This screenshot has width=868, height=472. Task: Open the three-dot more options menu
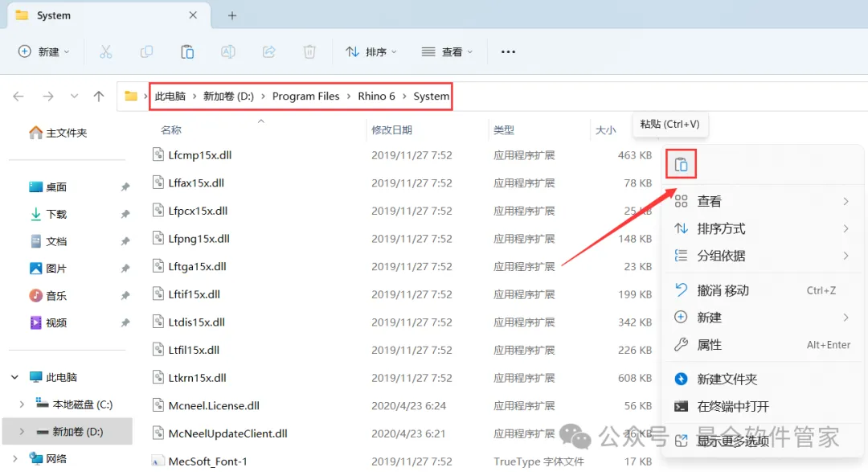point(508,52)
